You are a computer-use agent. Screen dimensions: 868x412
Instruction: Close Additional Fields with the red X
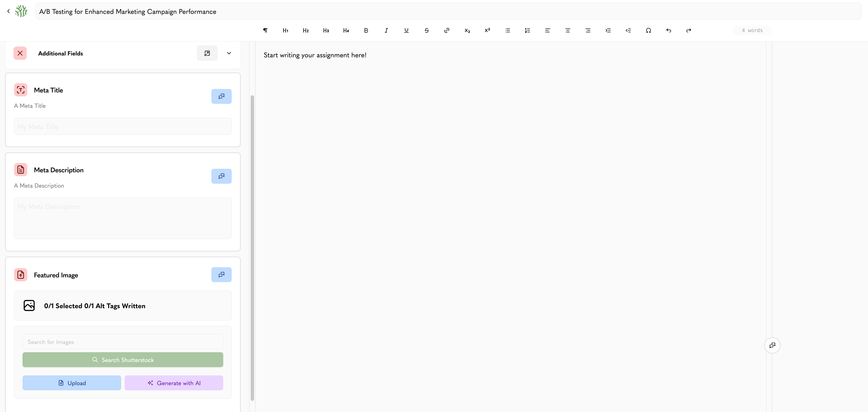(20, 53)
